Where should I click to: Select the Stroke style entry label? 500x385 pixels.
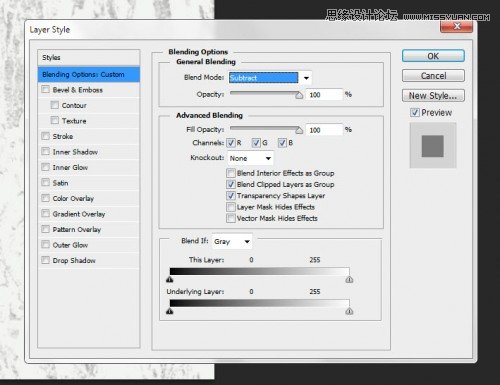(63, 136)
